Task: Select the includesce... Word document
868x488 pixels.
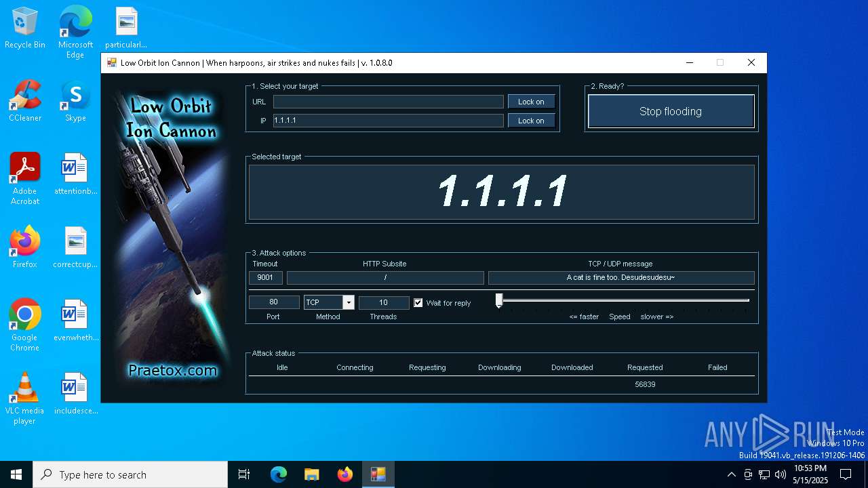Action: 75,394
